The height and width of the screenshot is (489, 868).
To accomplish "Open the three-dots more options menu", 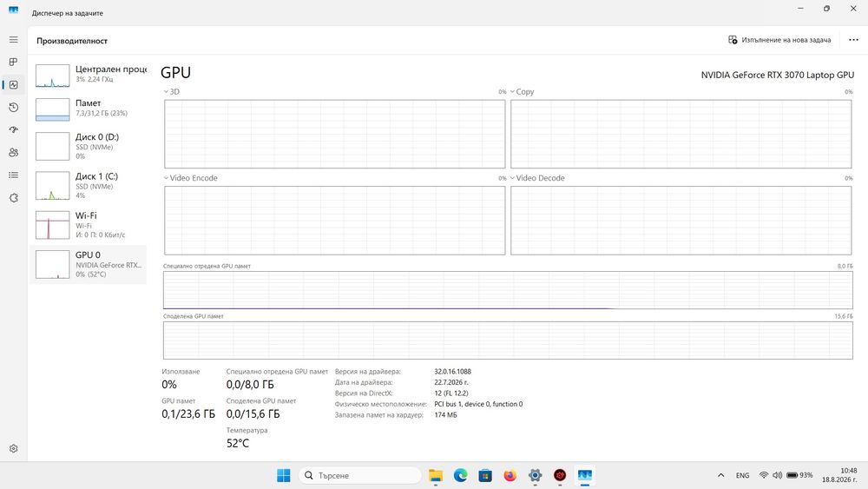I will 853,40.
